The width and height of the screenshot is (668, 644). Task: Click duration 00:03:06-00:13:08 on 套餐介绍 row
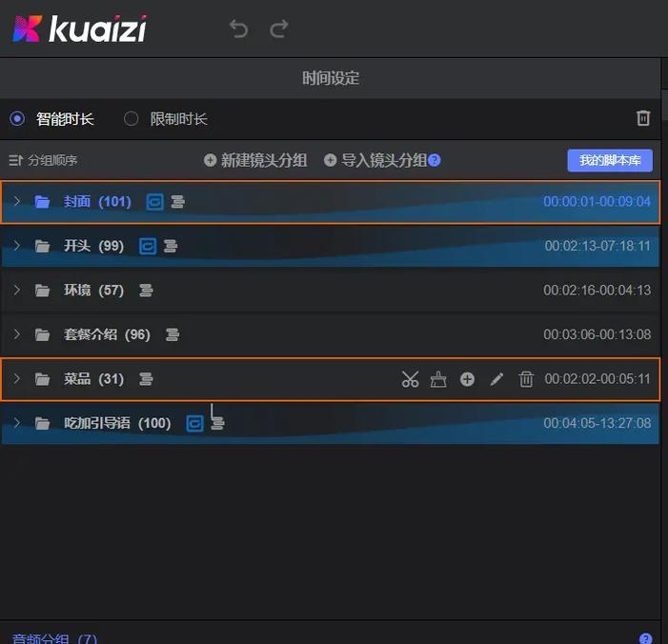[x=597, y=334]
